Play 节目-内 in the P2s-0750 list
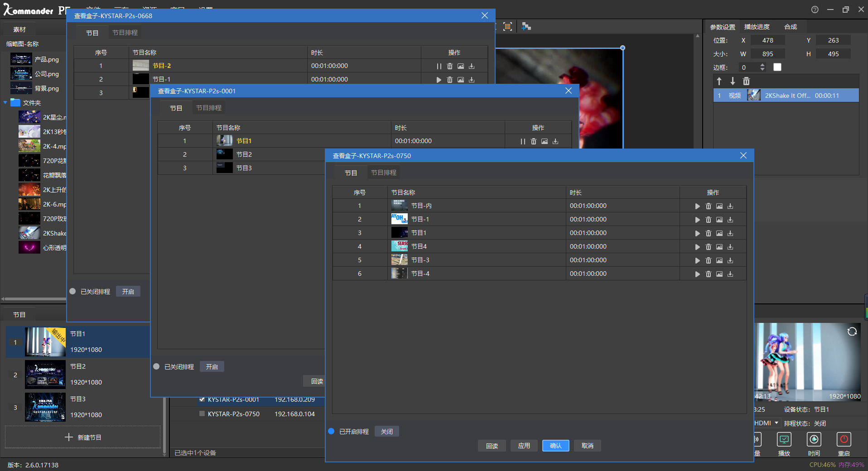Viewport: 868px width, 471px height. click(x=697, y=206)
